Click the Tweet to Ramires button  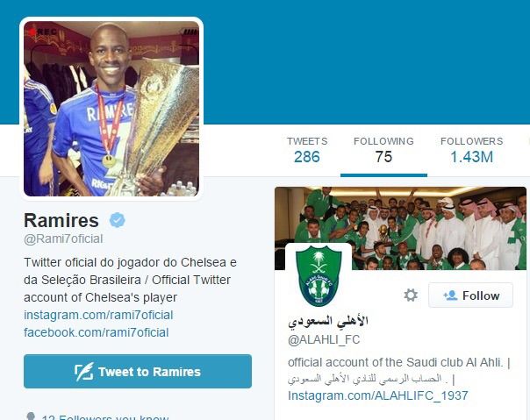138,372
